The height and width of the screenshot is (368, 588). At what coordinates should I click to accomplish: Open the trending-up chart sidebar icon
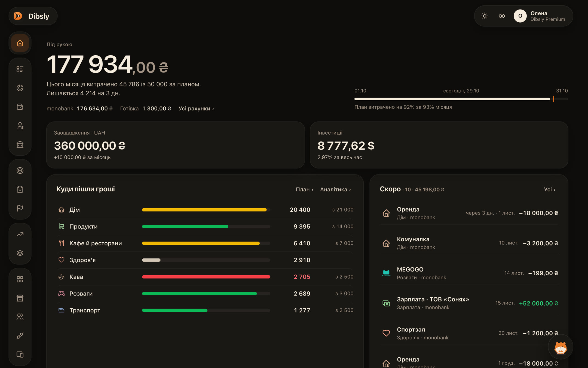tap(20, 234)
